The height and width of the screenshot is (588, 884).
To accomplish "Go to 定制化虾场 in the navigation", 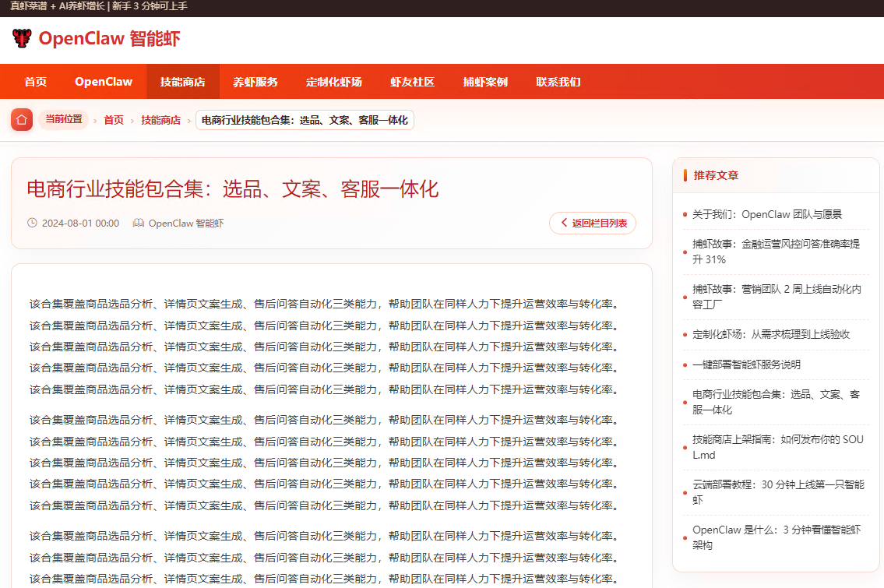I will [x=334, y=82].
